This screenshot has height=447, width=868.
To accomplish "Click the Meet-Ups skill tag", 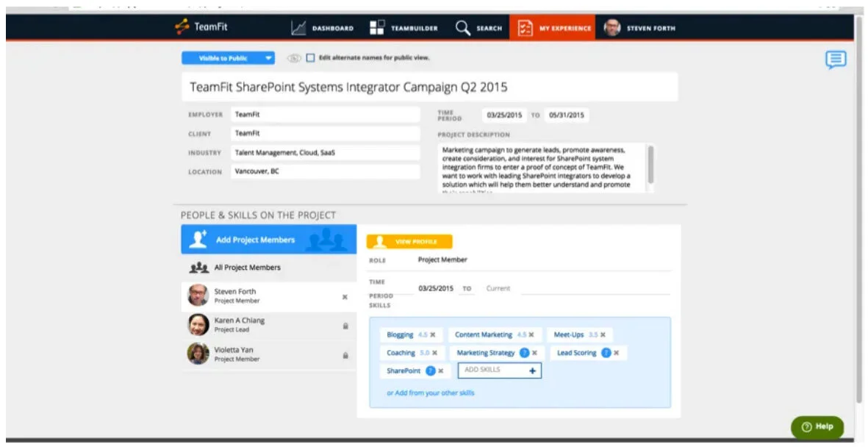I will (580, 335).
